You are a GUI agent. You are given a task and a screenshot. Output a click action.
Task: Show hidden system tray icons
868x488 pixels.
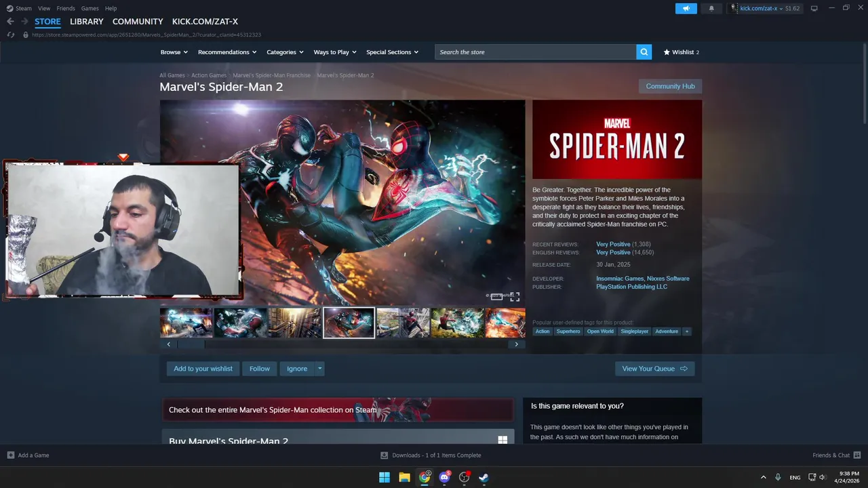coord(763,477)
